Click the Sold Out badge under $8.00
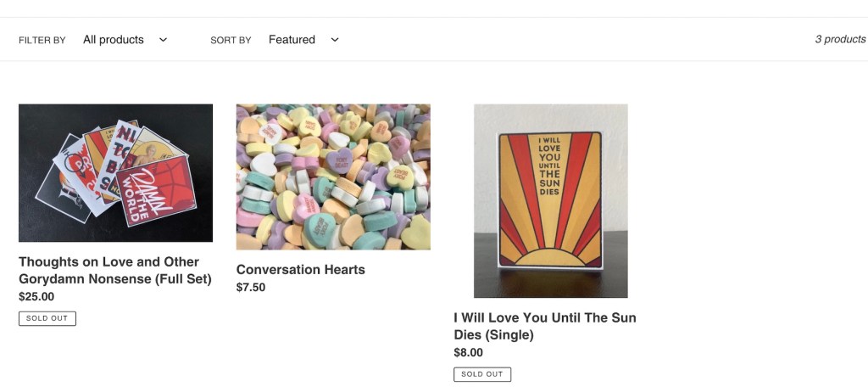The image size is (868, 387). [482, 374]
